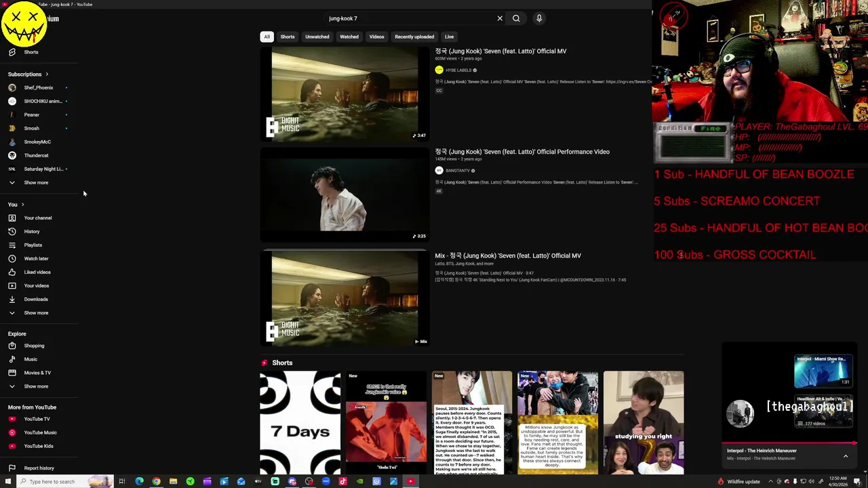Open 'Seven' Official Performance Video title
Viewport: 868px width, 488px height.
click(522, 152)
